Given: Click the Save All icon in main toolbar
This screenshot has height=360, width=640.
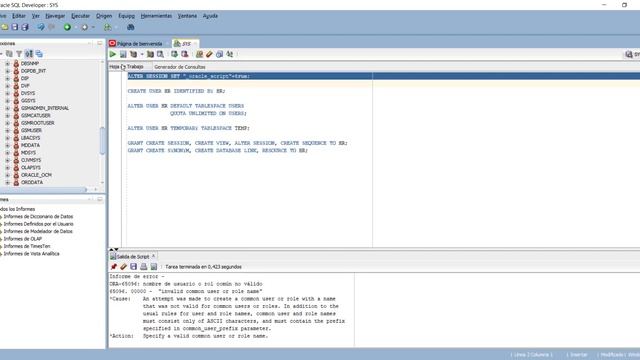Looking at the screenshot, I should click(25, 27).
